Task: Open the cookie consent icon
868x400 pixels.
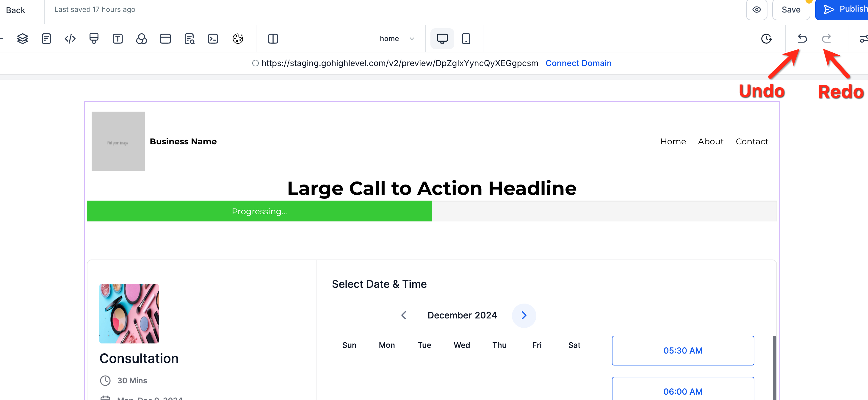Action: [238, 39]
